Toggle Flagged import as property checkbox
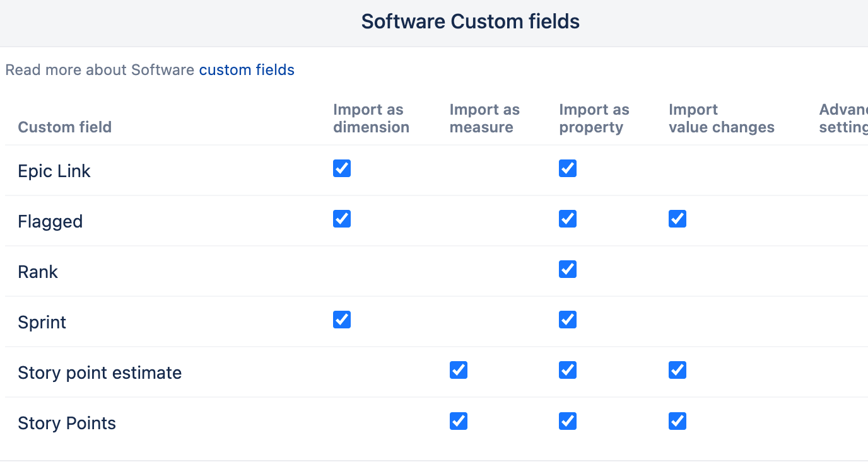This screenshot has height=462, width=868. click(x=568, y=219)
